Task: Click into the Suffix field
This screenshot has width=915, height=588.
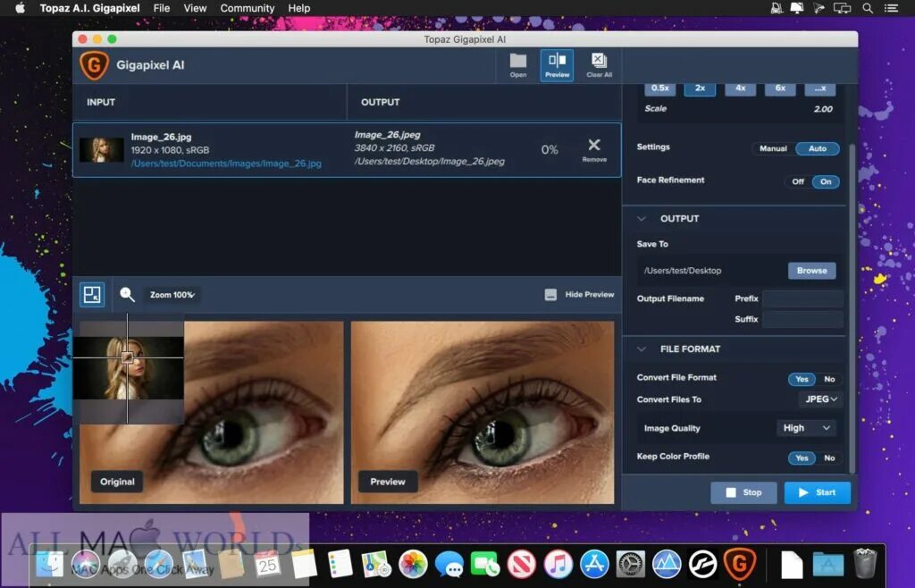Action: coord(802,319)
